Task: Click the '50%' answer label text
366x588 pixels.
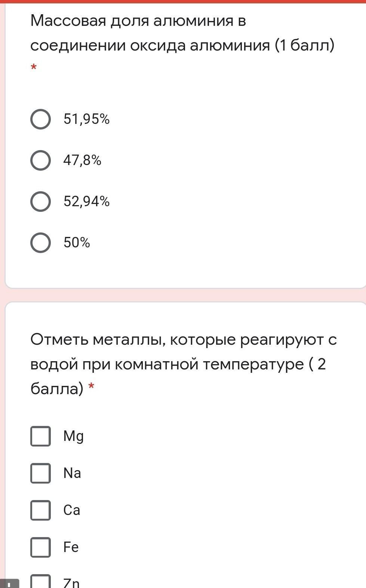Action: click(x=77, y=243)
